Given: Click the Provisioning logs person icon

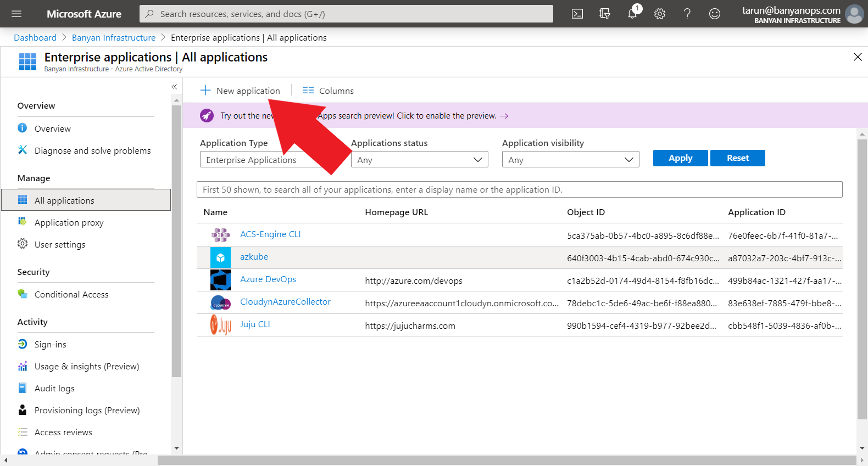Looking at the screenshot, I should point(23,409).
